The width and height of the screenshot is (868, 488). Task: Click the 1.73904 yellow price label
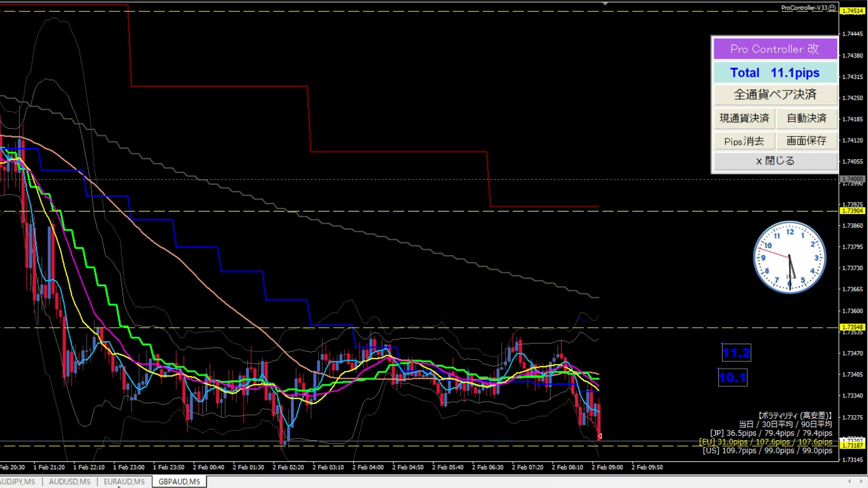(x=853, y=211)
